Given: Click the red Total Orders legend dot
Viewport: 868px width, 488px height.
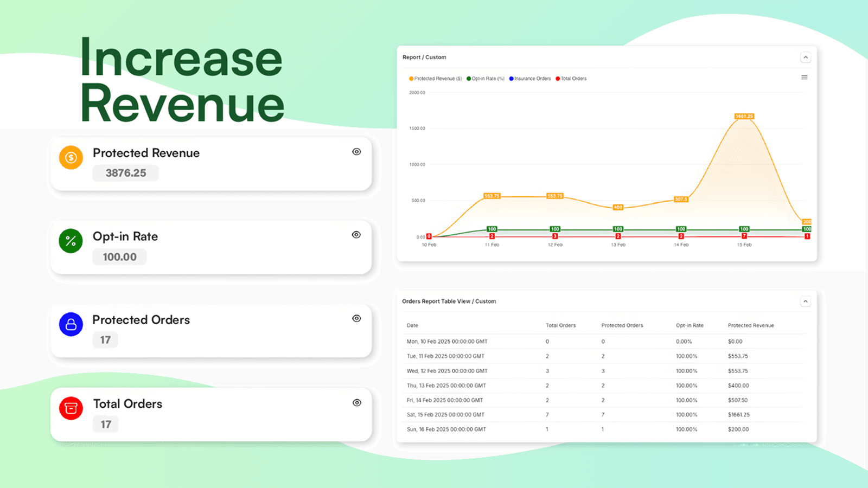Looking at the screenshot, I should (x=557, y=78).
